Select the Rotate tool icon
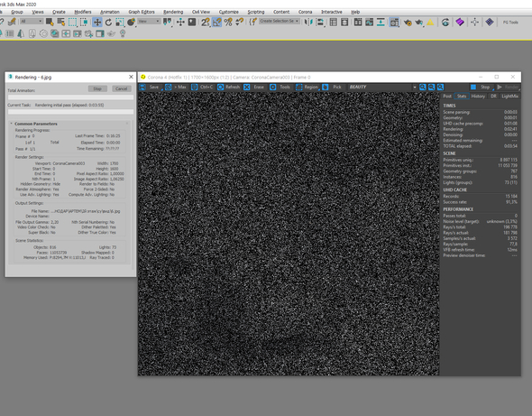This screenshot has height=416, width=532. [x=108, y=23]
